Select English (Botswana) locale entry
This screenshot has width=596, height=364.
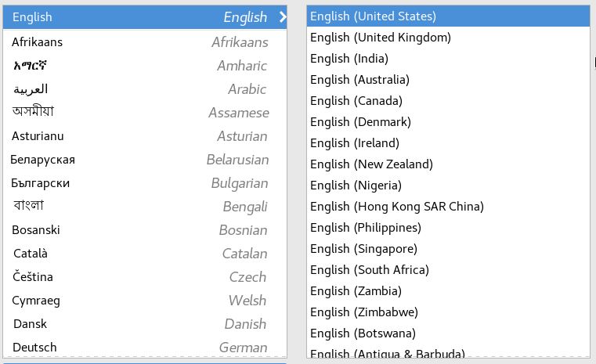(x=361, y=333)
